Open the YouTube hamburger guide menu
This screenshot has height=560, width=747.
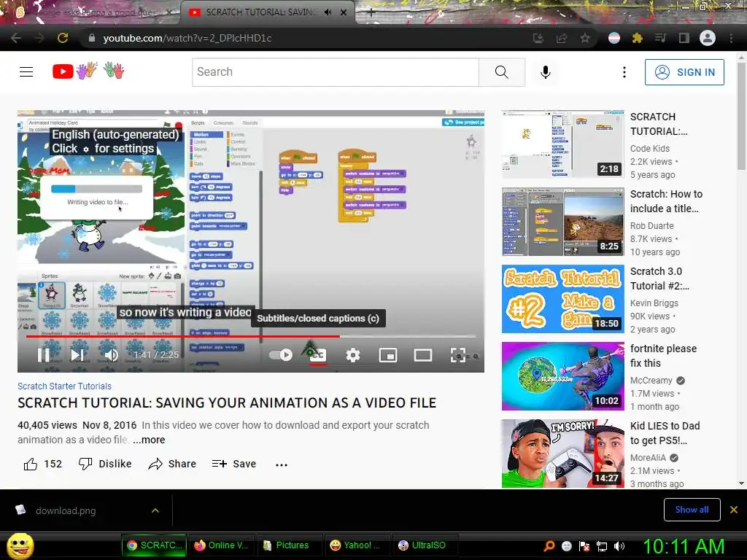pos(26,72)
